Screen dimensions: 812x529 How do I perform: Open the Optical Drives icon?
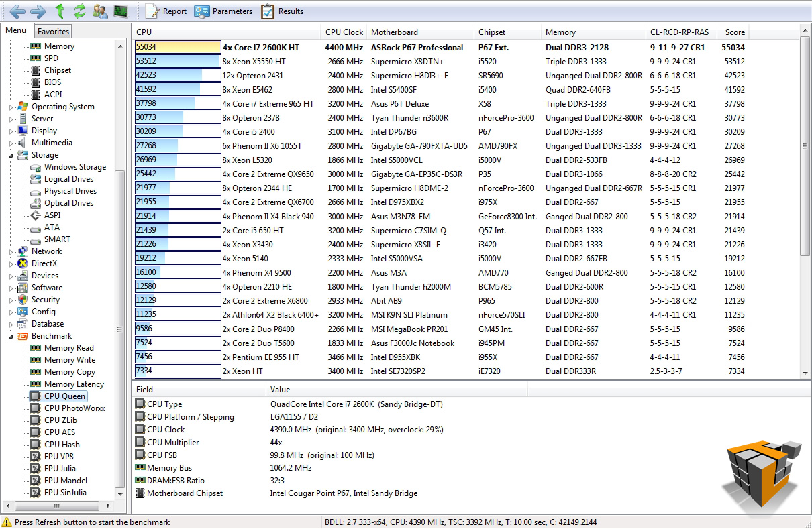point(36,203)
